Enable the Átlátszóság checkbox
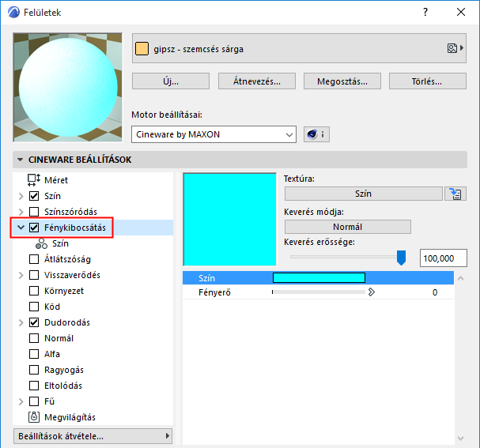The image size is (480, 448). (x=34, y=259)
